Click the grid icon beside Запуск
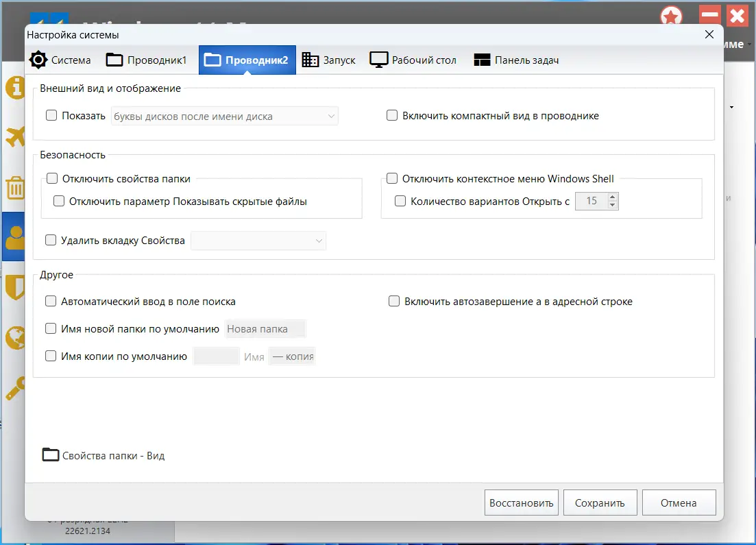 [x=310, y=60]
